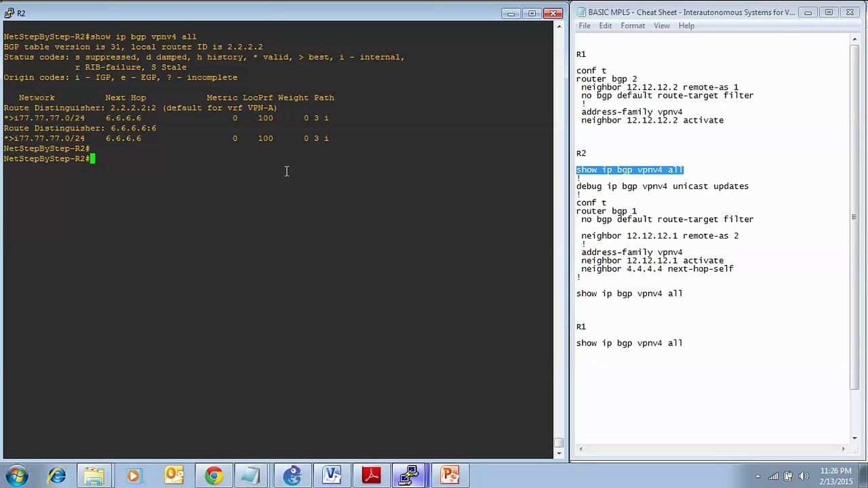Image resolution: width=868 pixels, height=488 pixels.
Task: Click the last 'show ip bgp vpnv4 all' line under R1
Action: pos(629,344)
